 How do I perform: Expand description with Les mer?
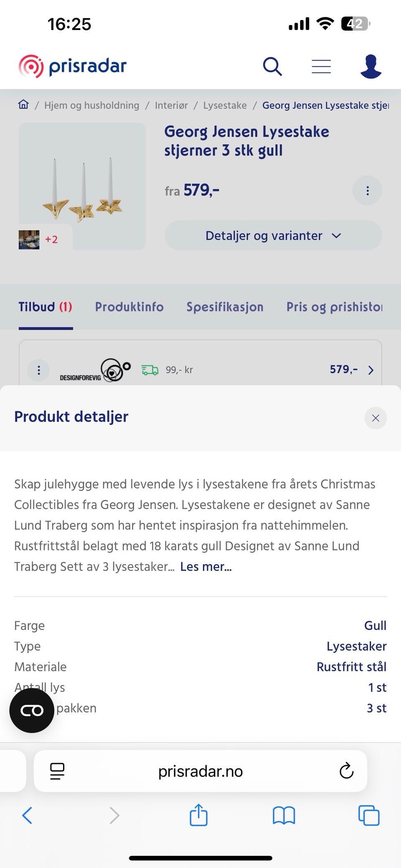click(x=206, y=567)
